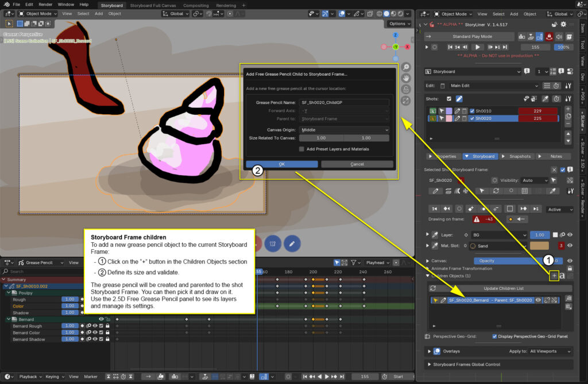
Task: Click the jump-to-first-frame icon in StoryLiner transport
Action: click(x=450, y=47)
